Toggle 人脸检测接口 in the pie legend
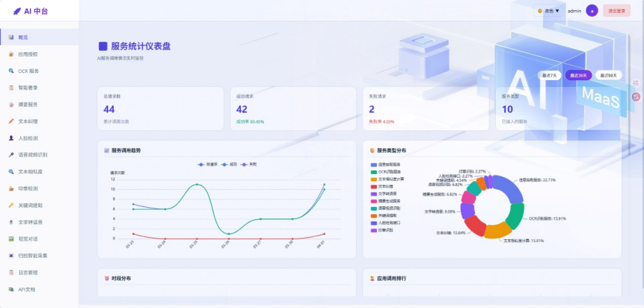644x308 pixels. coord(386,223)
